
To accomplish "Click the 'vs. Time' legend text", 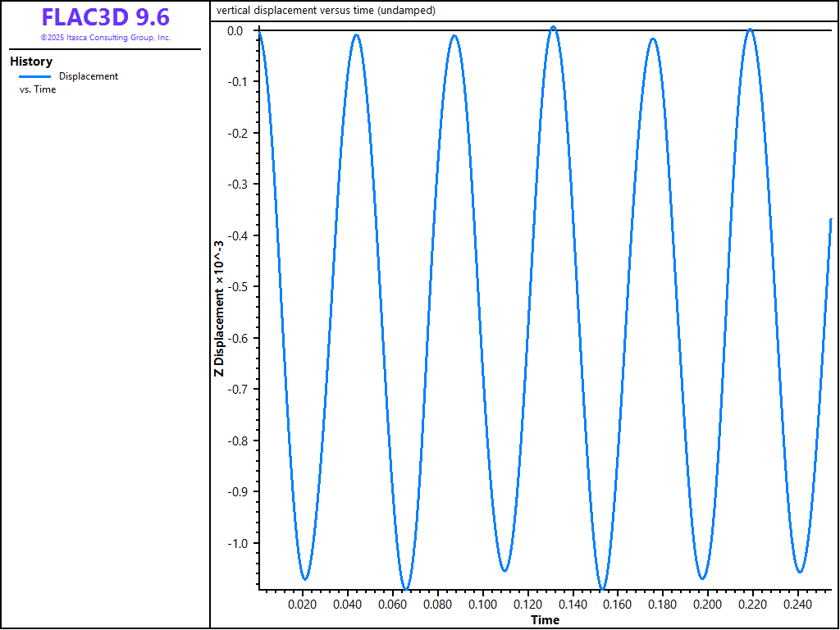I will pyautogui.click(x=38, y=89).
